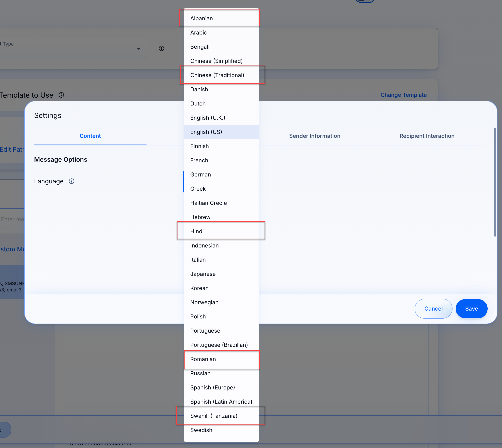Pick Hindi in the language dropdown

pos(197,231)
